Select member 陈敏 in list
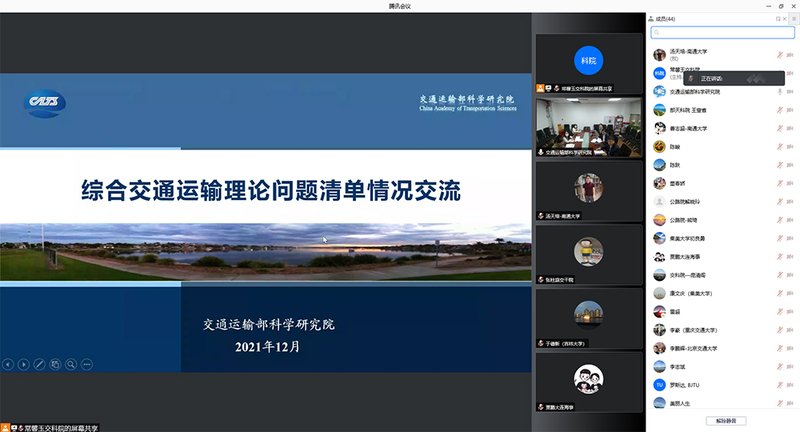The width and height of the screenshot is (800, 432). [722, 146]
